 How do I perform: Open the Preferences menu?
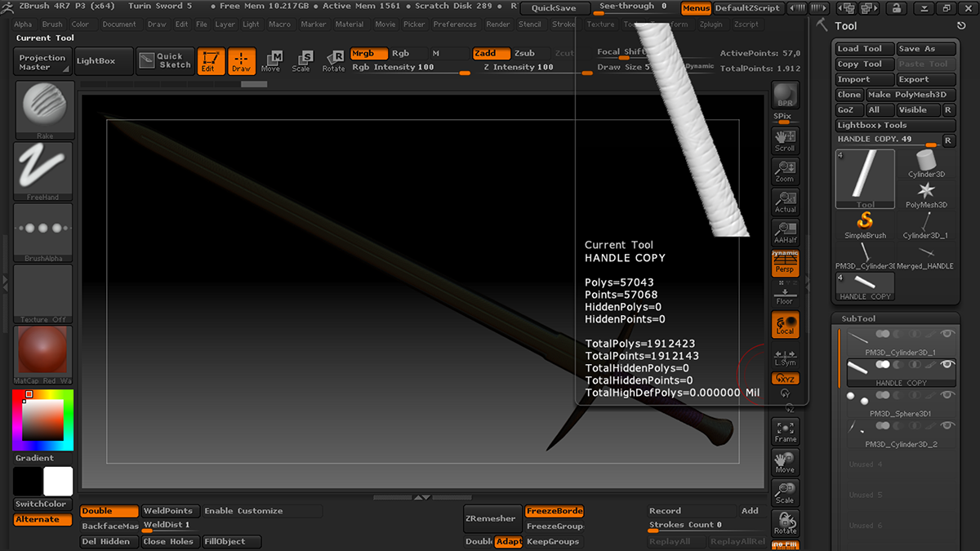coord(455,24)
